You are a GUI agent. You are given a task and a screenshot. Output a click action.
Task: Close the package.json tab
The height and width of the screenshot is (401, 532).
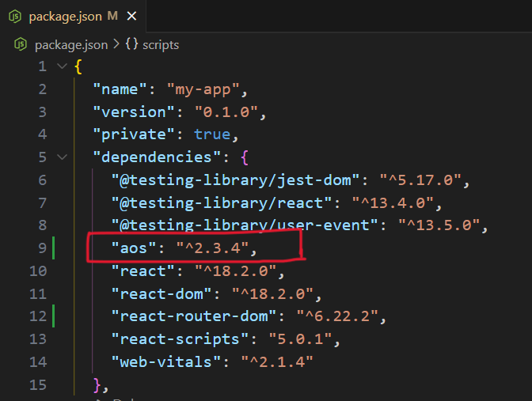[131, 16]
